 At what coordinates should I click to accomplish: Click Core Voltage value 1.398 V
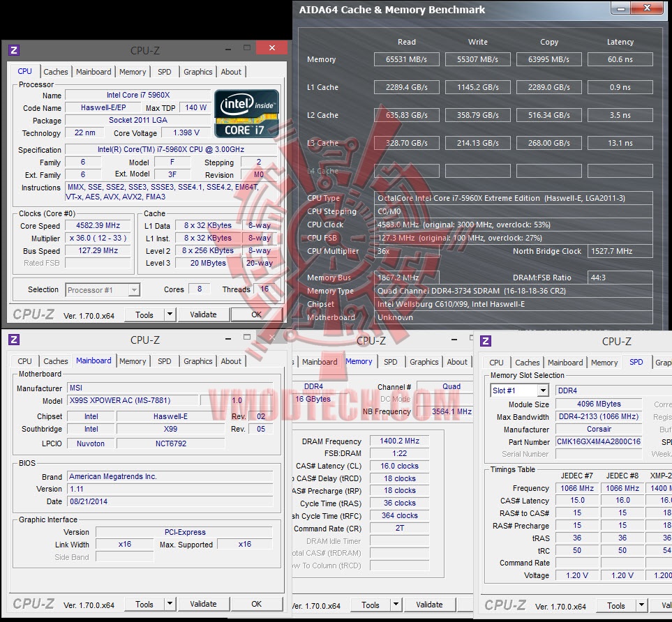click(x=186, y=132)
